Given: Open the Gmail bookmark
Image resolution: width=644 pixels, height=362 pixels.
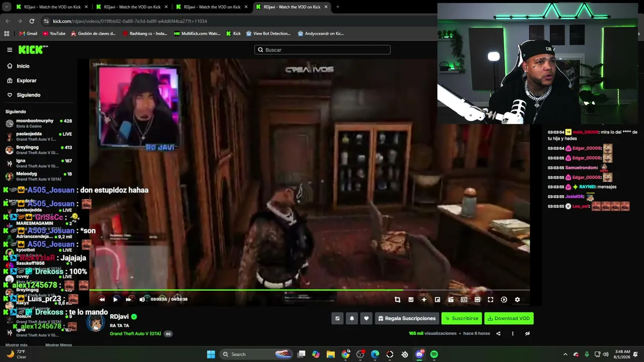Looking at the screenshot, I should pos(28,34).
